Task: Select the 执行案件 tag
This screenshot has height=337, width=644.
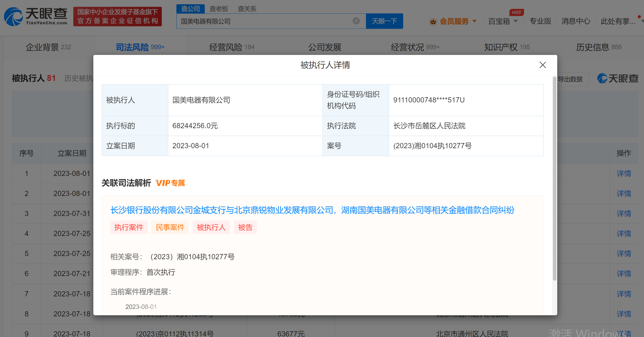Action: (129, 227)
